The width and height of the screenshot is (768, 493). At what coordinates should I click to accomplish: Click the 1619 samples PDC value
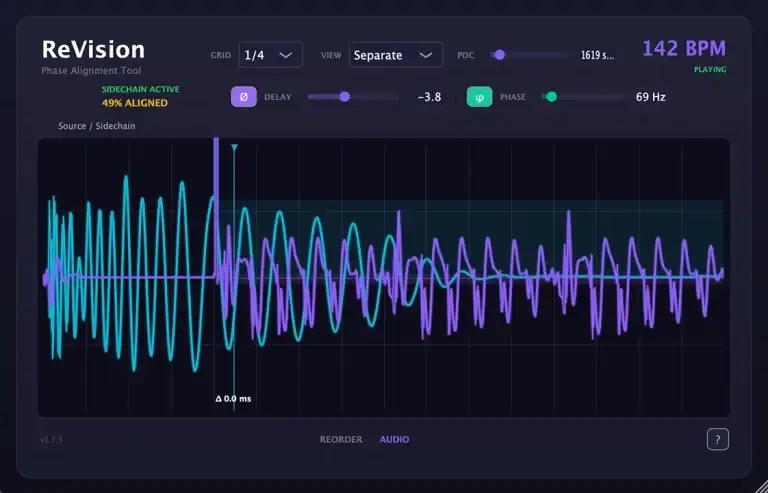click(x=597, y=55)
